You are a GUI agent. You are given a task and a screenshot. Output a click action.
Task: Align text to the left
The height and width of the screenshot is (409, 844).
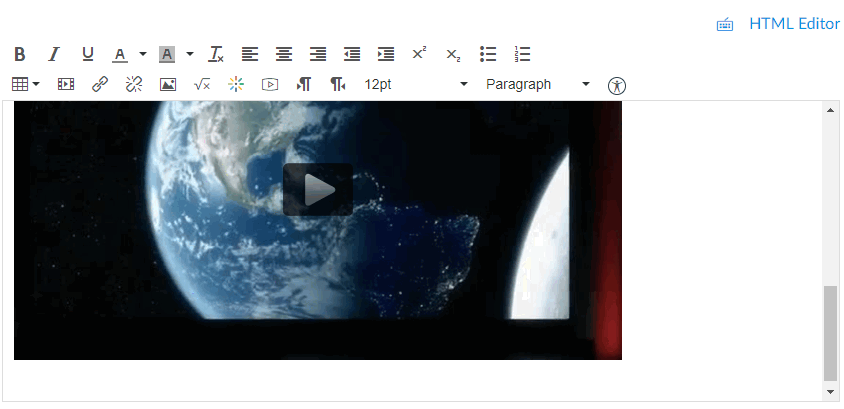tap(250, 54)
